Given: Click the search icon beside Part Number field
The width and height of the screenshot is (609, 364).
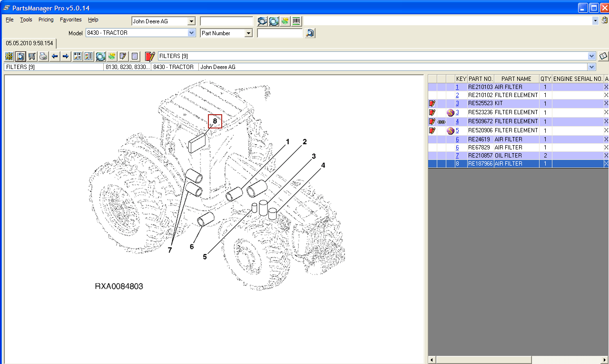Looking at the screenshot, I should click(310, 33).
